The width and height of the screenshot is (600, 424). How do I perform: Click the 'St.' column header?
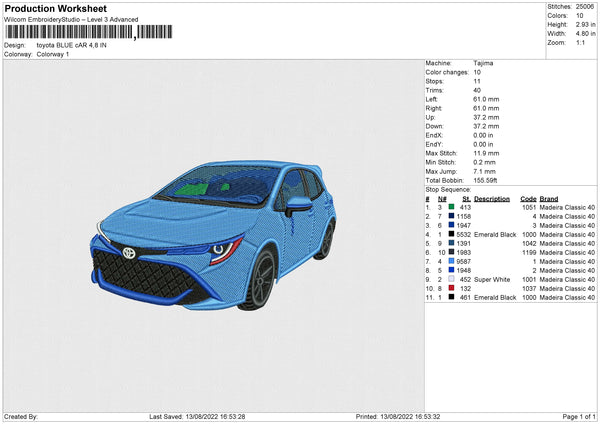pyautogui.click(x=466, y=199)
